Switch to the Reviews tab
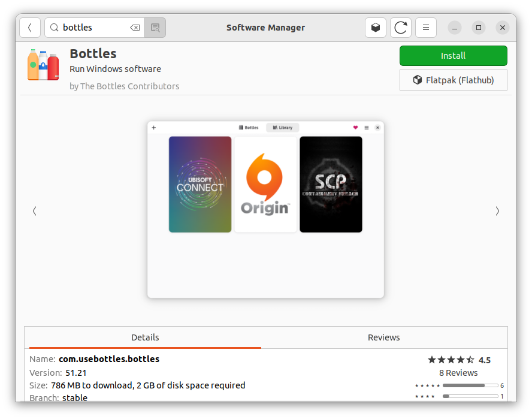The image size is (532, 419). 384,337
